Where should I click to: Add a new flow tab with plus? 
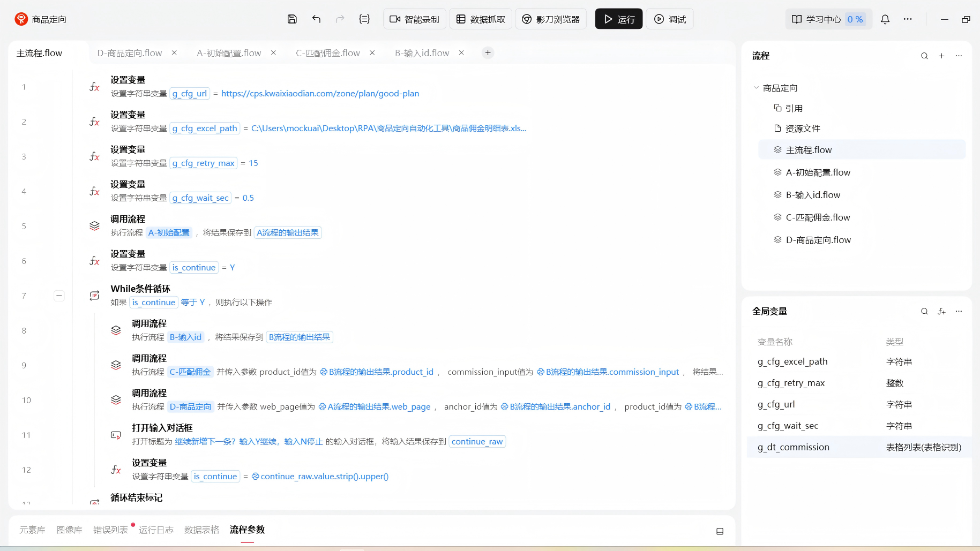pos(488,52)
